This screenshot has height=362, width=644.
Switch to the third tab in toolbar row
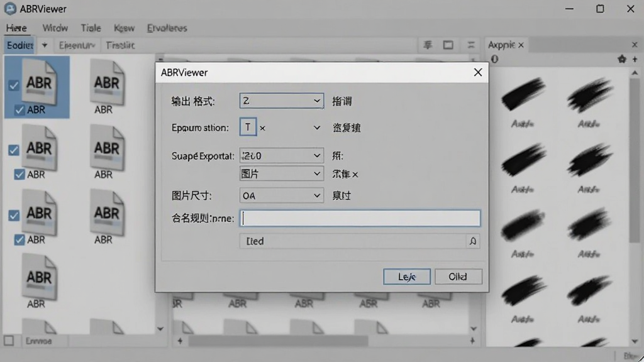point(120,45)
